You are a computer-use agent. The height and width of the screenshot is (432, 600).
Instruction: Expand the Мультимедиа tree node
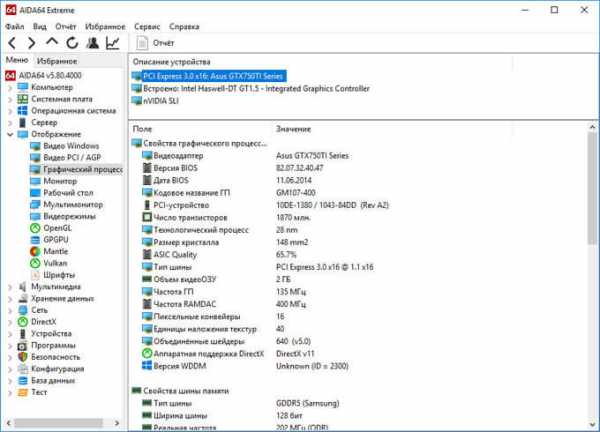pos(10,287)
